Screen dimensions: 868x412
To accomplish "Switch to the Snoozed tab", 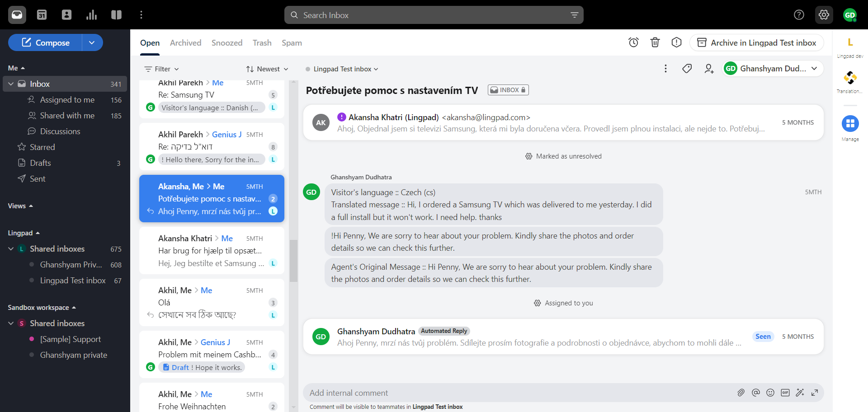I will click(x=226, y=43).
